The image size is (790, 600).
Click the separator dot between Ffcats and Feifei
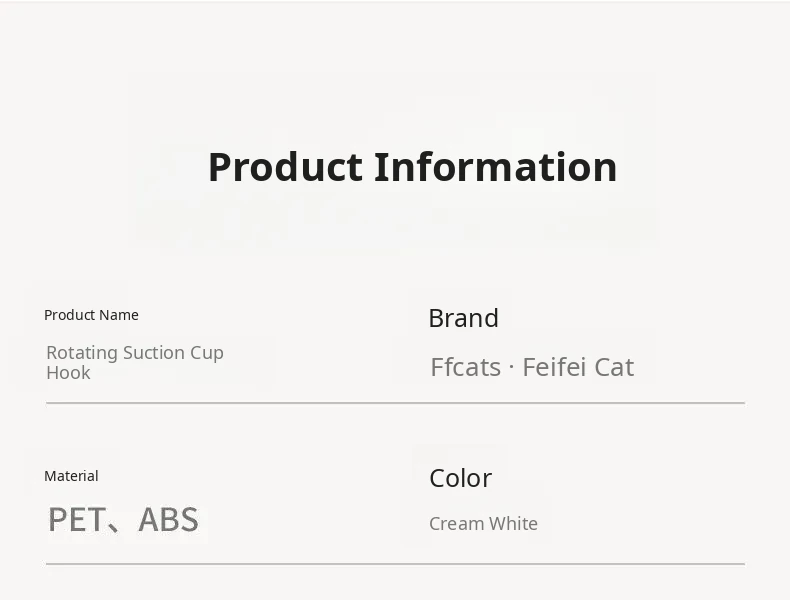511,367
